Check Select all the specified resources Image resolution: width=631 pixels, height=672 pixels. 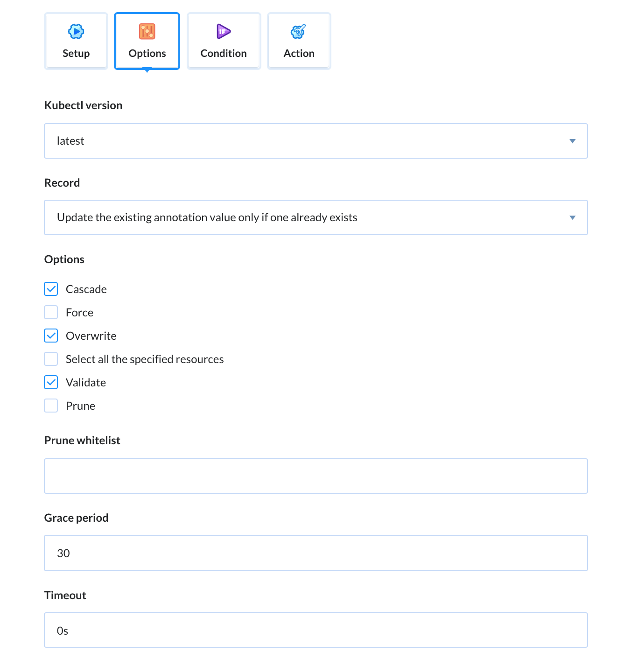51,359
